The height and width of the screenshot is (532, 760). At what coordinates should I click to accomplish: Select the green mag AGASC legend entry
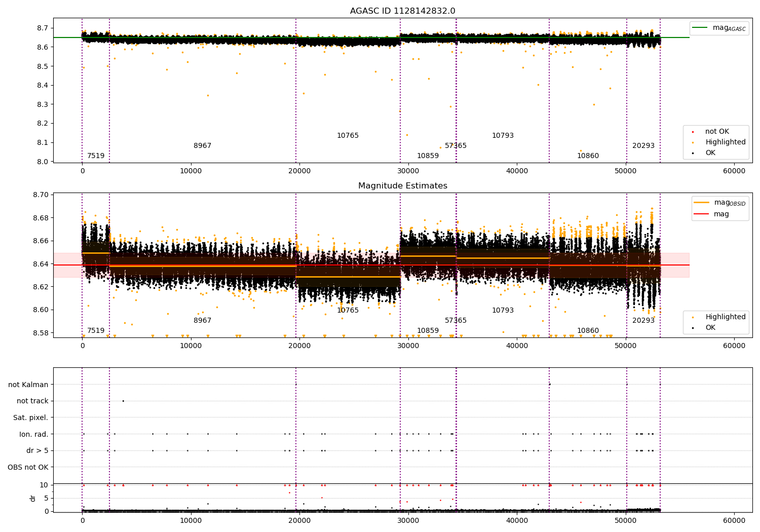coord(719,28)
